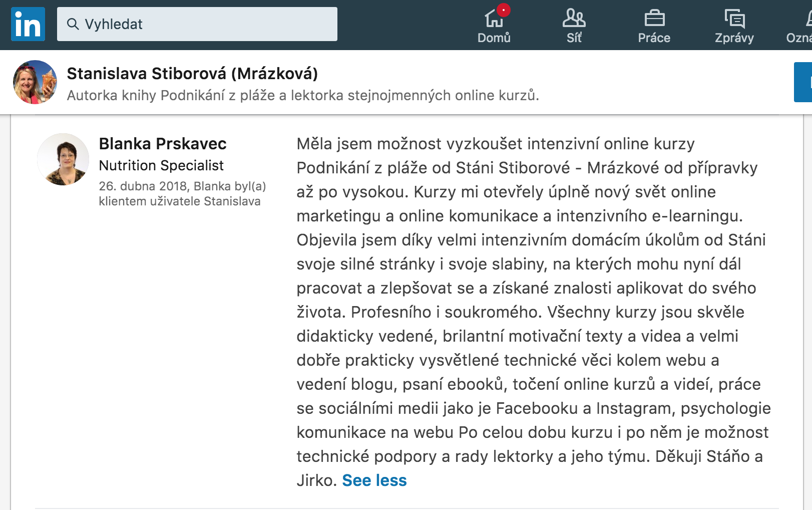Image resolution: width=812 pixels, height=510 pixels.
Task: Click the recommendation date text by Blanka
Action: 182,194
